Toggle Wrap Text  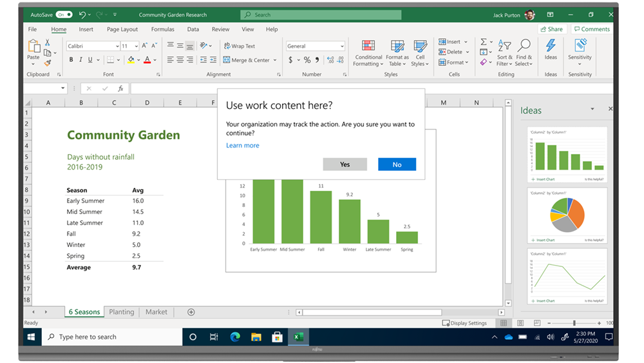[240, 46]
